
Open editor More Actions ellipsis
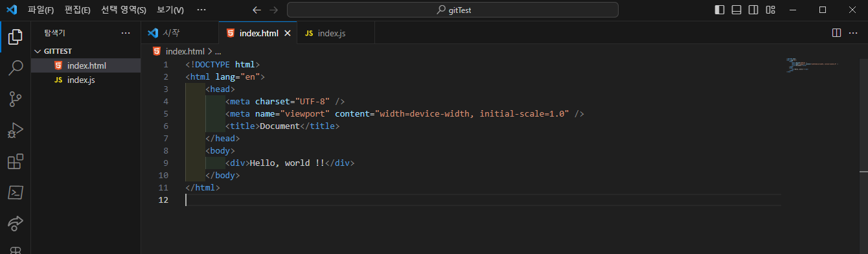click(x=853, y=32)
